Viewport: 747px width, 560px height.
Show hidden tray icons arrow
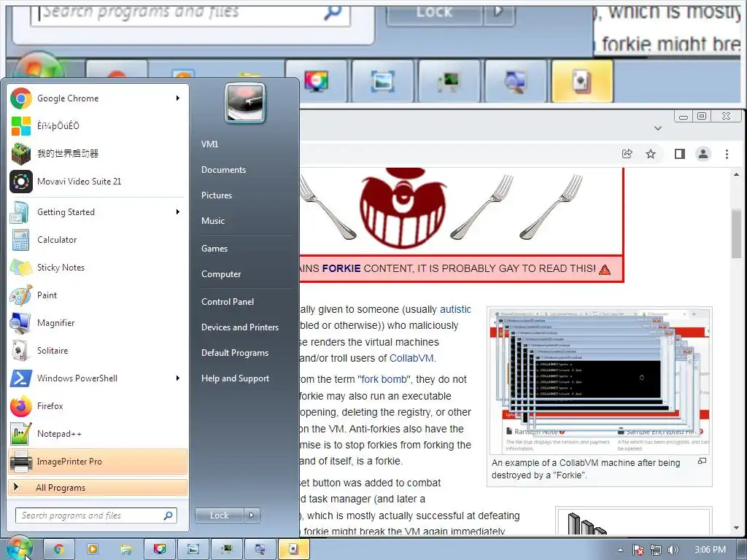point(620,550)
